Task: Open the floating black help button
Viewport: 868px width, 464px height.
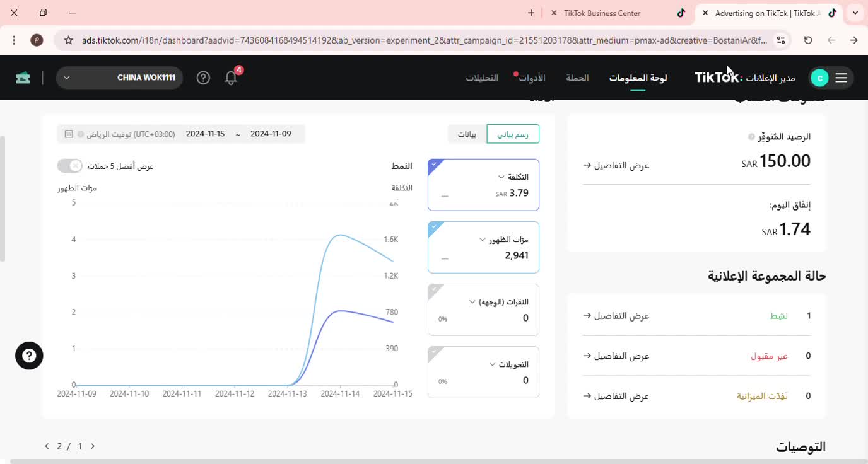Action: pyautogui.click(x=29, y=356)
